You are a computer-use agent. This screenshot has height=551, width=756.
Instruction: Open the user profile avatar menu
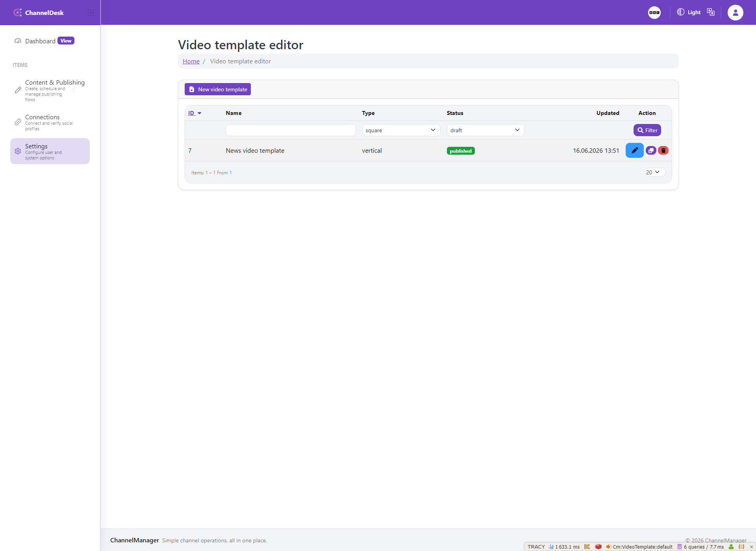pyautogui.click(x=735, y=13)
